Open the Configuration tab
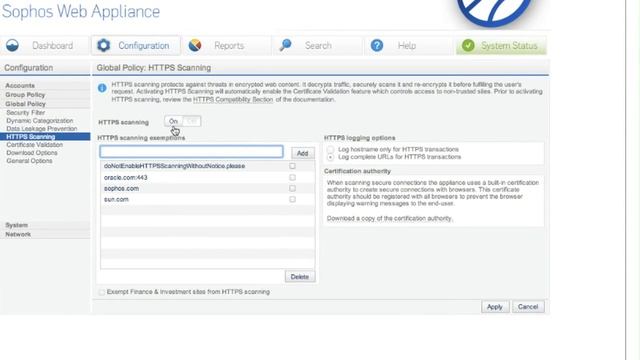The image size is (640, 360). tap(136, 45)
